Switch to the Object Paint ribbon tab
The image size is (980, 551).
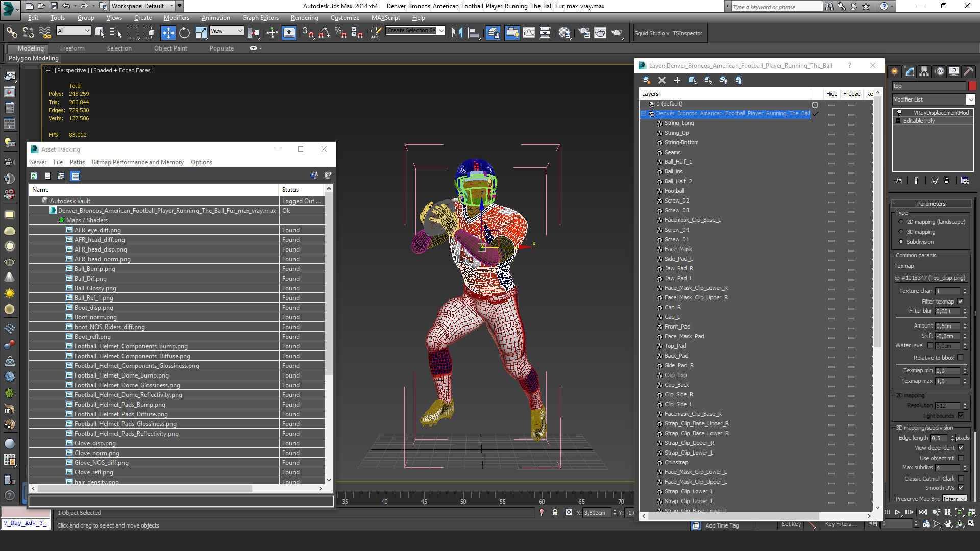(x=170, y=48)
